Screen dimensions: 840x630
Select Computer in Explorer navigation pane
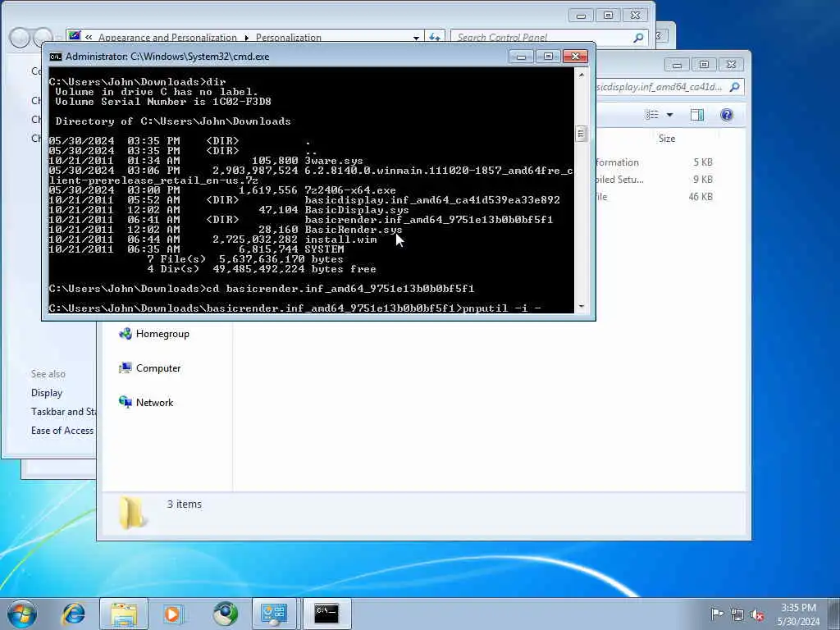(x=158, y=368)
